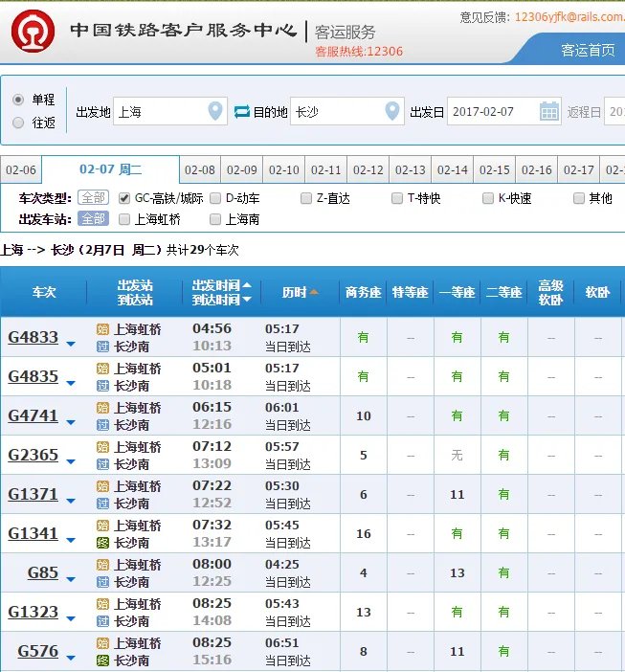Switch to the 02-13 date tab
Image resolution: width=625 pixels, height=672 pixels.
point(410,169)
